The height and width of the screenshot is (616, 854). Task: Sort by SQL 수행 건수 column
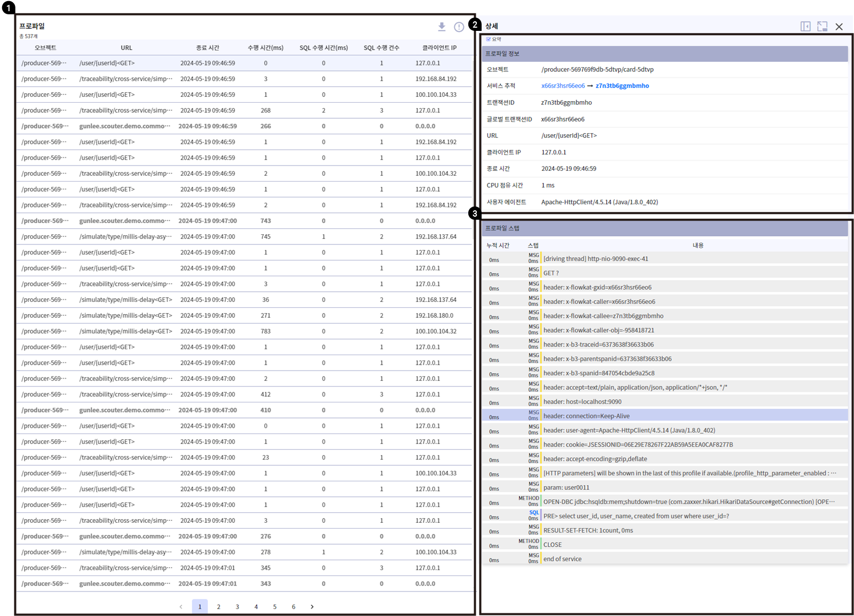coord(381,48)
